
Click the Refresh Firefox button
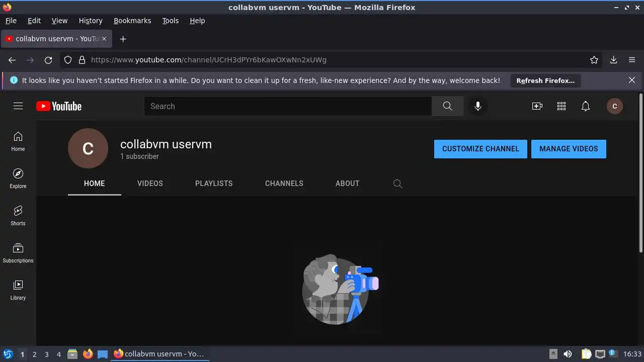(545, 80)
